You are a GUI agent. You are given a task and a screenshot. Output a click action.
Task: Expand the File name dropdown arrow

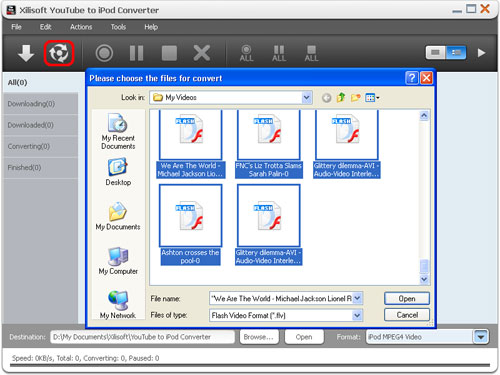pos(357,298)
